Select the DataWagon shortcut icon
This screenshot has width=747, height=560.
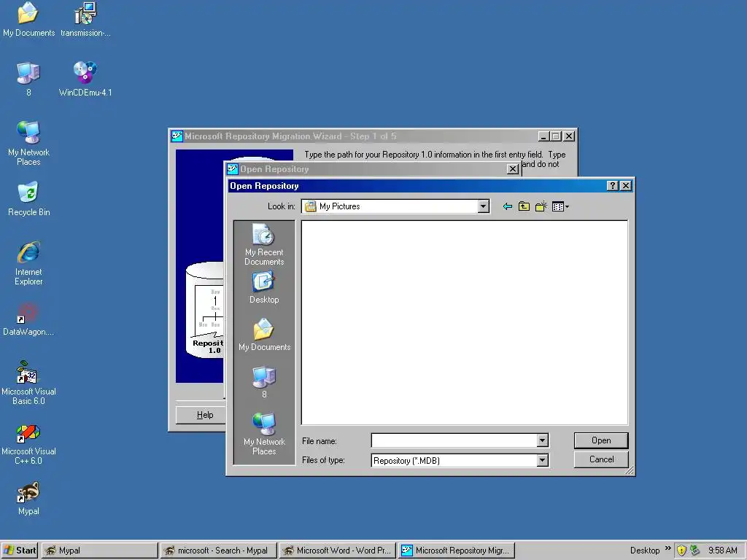28,319
